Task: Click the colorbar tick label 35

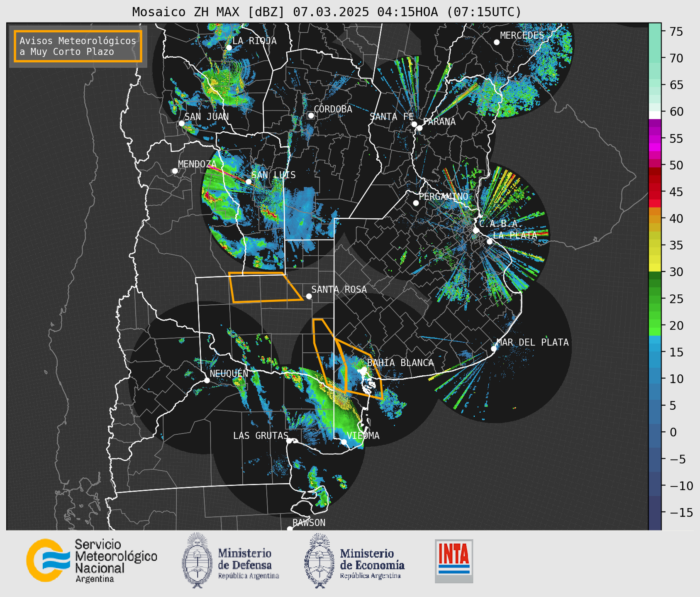Action: pos(676,245)
